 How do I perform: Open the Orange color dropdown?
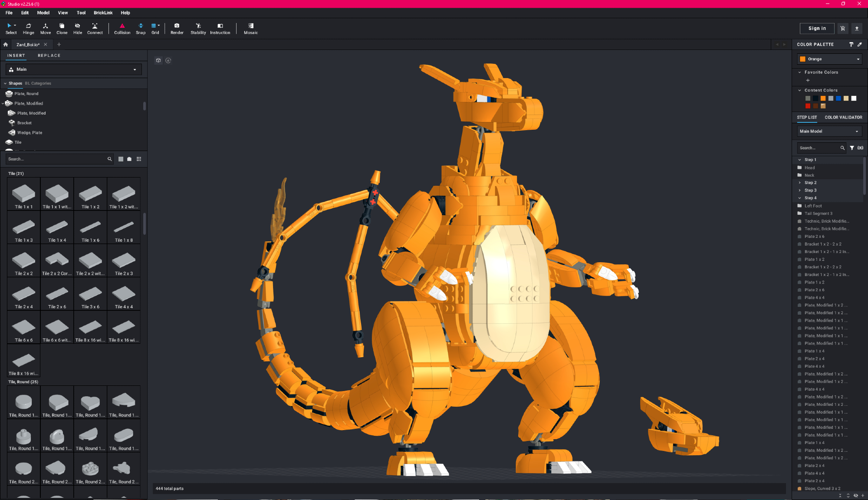point(829,59)
